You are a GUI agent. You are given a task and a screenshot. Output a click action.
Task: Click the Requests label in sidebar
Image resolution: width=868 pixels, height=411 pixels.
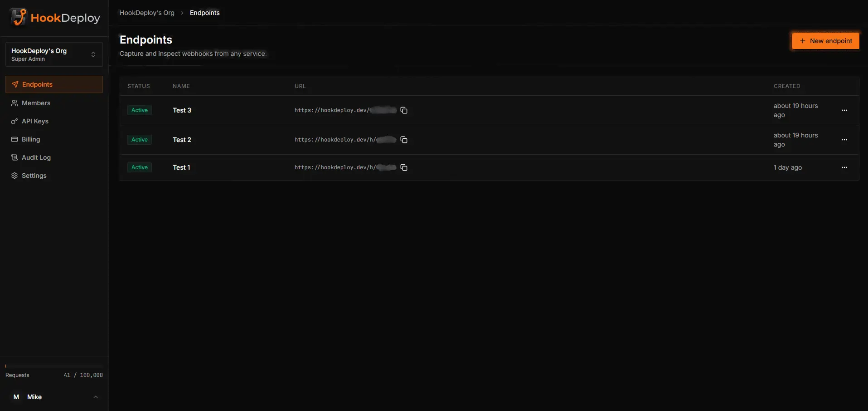(x=17, y=375)
